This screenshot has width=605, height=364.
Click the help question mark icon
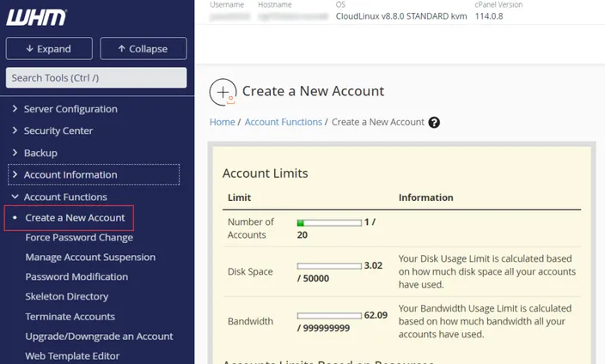434,122
